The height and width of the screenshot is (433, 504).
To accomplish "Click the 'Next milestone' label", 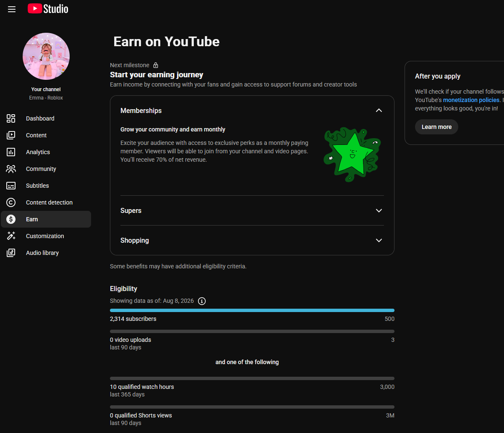I will (x=129, y=65).
